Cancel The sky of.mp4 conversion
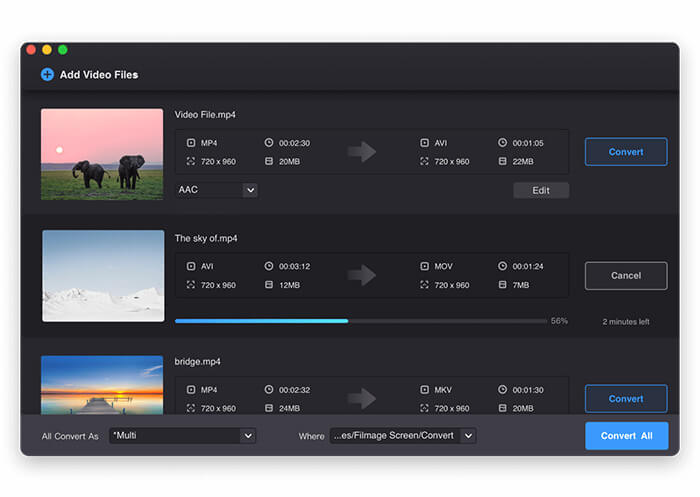 626,276
